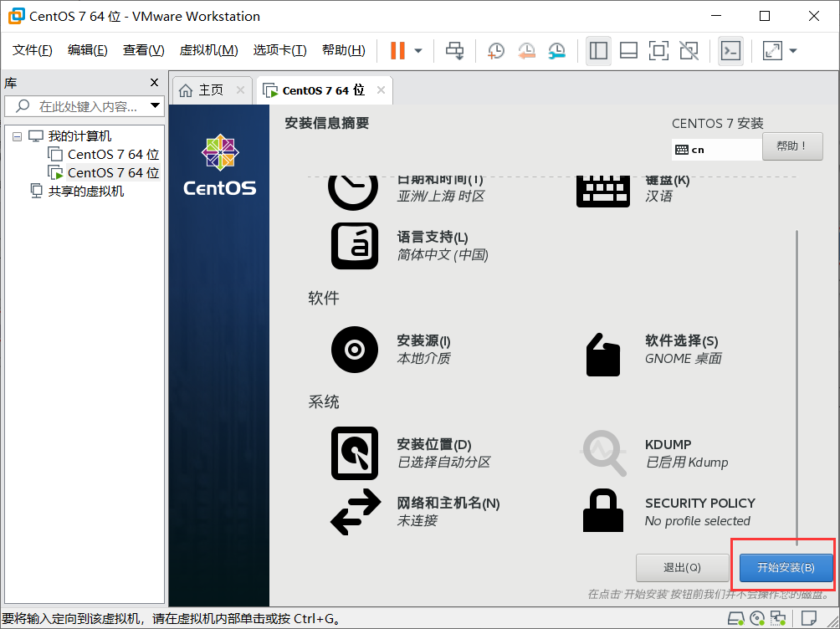The image size is (840, 629).
Task: Click the send Ctrl+Alt+Del icon
Action: 455,51
